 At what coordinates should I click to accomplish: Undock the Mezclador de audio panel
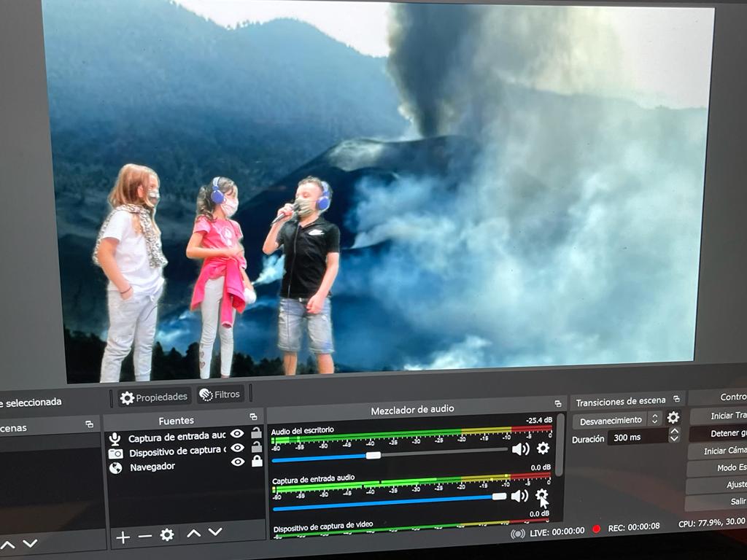(x=557, y=403)
